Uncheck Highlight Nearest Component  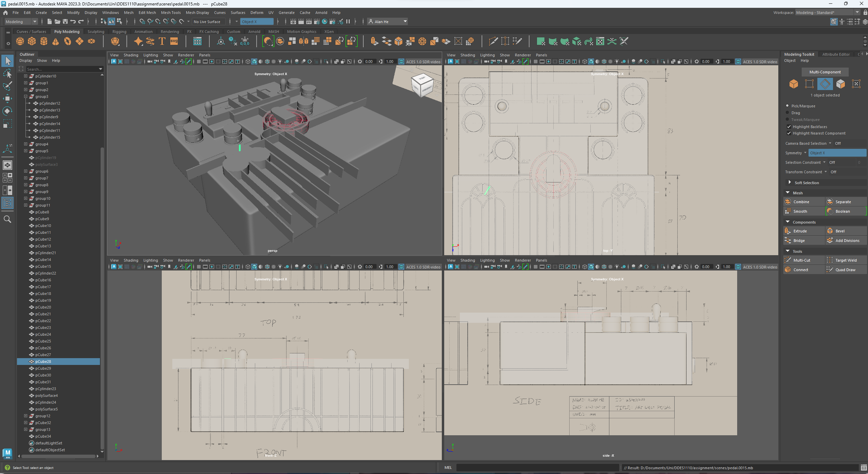pos(789,133)
